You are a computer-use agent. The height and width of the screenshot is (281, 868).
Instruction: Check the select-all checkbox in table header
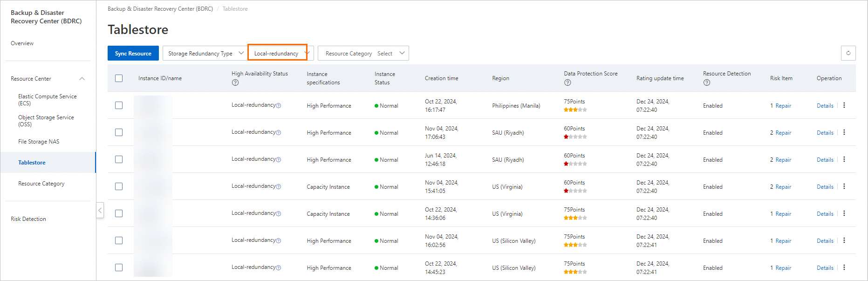coord(119,78)
